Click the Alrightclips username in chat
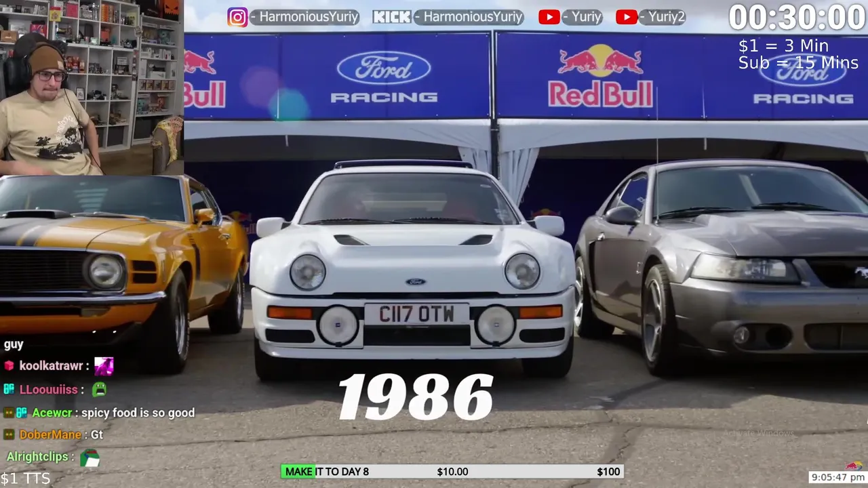The width and height of the screenshot is (868, 488). pos(37,457)
